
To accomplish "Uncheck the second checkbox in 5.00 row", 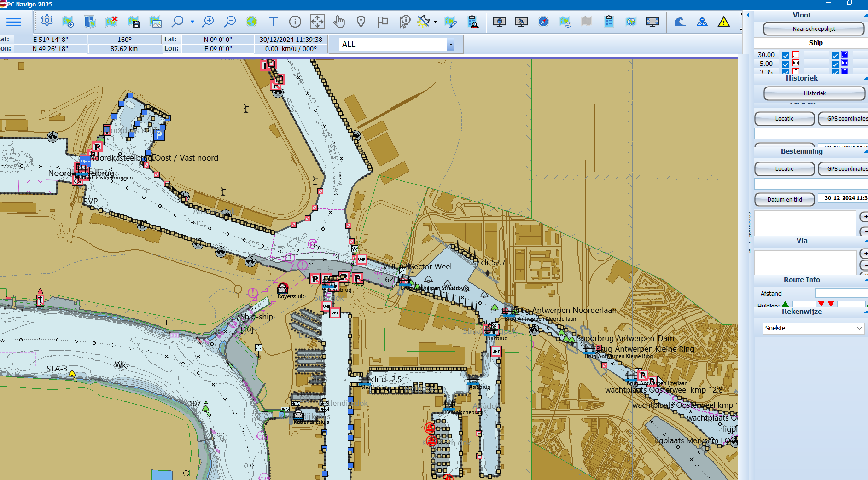I will click(835, 64).
